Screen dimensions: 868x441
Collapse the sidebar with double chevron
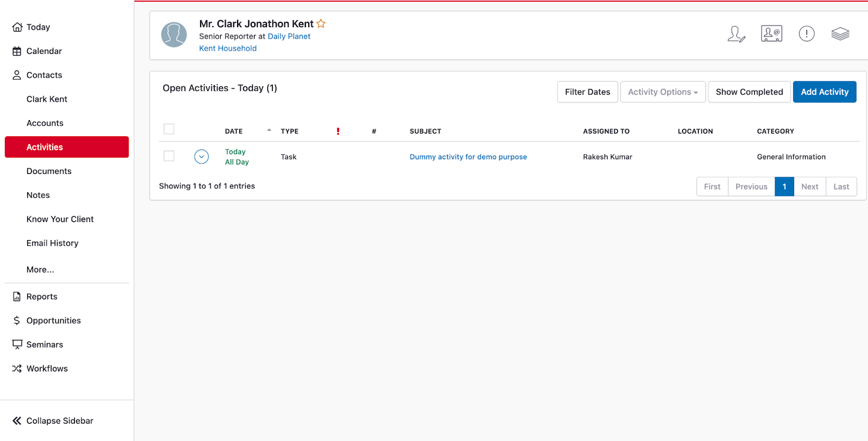(17, 421)
